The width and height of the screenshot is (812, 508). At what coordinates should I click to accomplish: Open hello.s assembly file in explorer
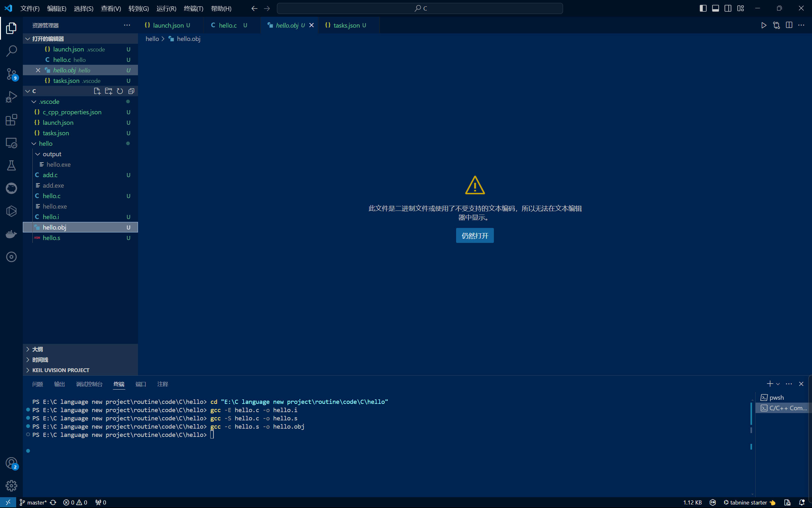click(x=80, y=237)
